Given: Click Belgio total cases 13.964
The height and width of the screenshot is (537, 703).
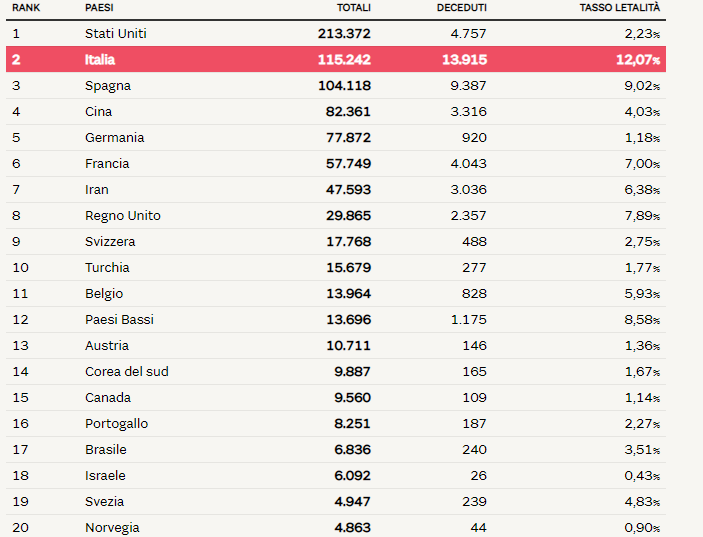Looking at the screenshot, I should [x=348, y=294].
